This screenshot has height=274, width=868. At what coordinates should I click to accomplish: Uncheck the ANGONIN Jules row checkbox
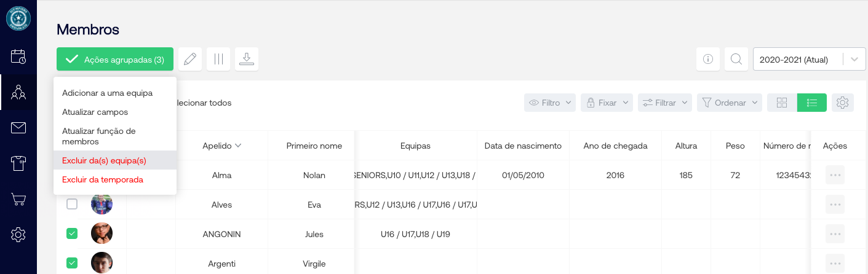[x=72, y=233]
